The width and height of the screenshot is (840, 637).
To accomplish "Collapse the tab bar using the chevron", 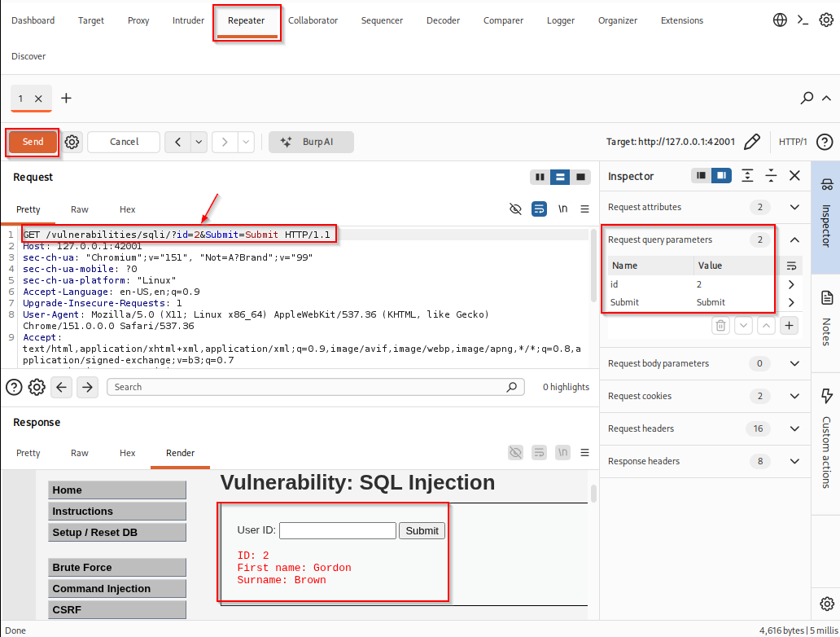I will click(827, 98).
